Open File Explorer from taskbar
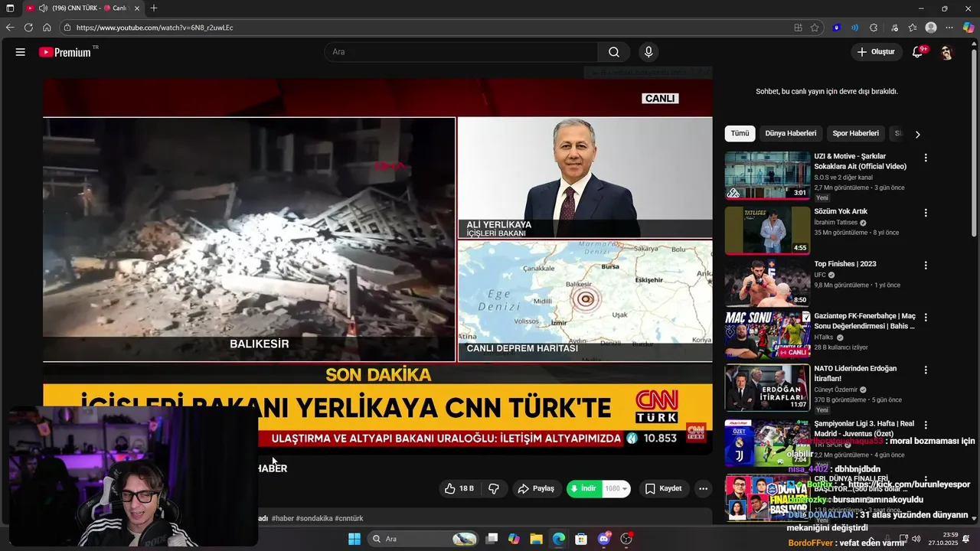The width and height of the screenshot is (980, 551). (x=536, y=539)
